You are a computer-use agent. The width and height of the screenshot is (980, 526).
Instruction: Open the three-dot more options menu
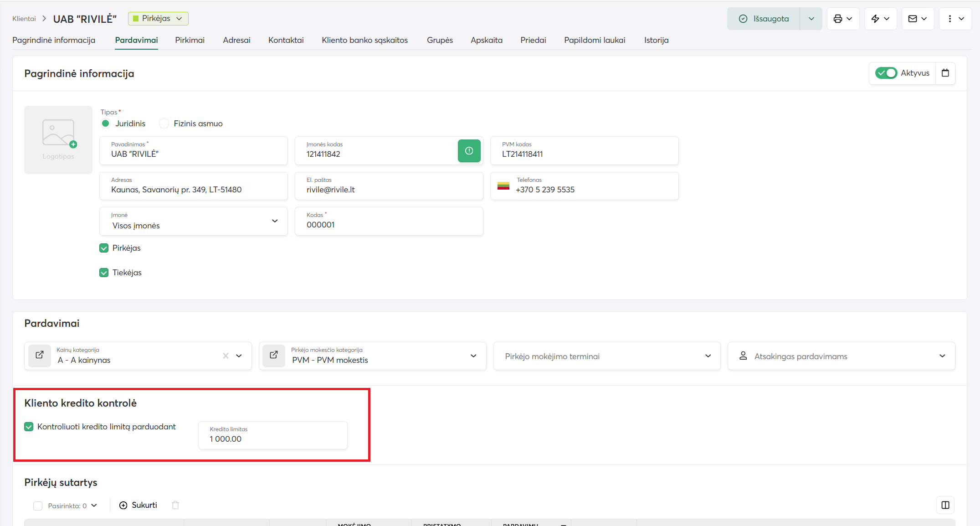[x=950, y=19]
